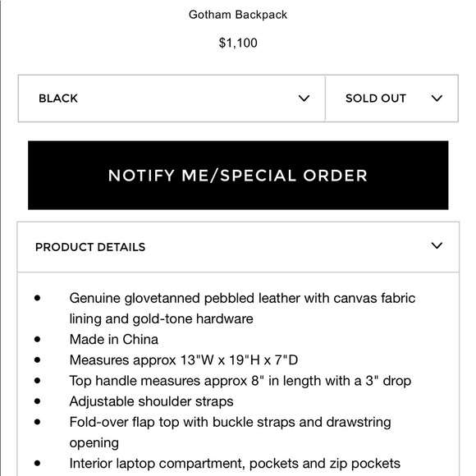This screenshot has height=476, width=476.
Task: Click the Interior laptop compartment line
Action: 235,464
